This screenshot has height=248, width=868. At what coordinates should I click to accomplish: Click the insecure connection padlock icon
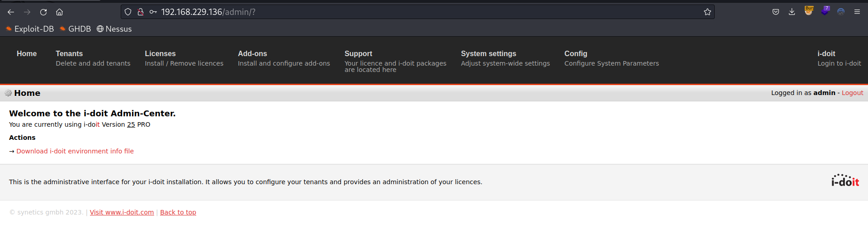pos(141,12)
